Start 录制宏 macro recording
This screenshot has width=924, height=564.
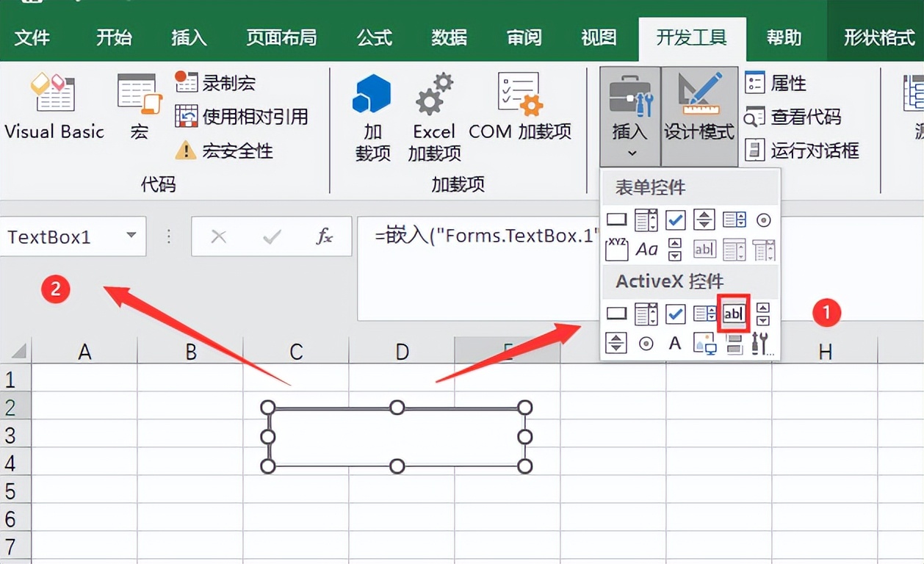point(216,82)
